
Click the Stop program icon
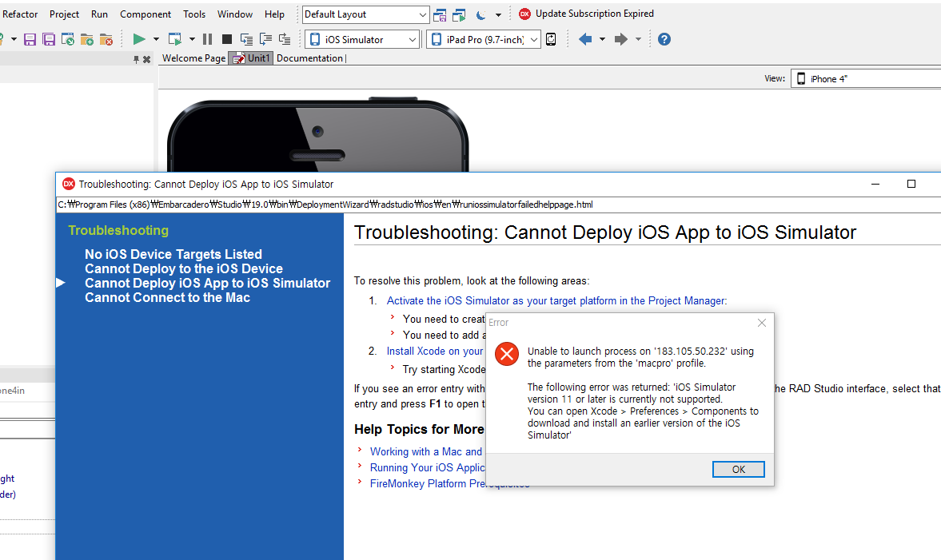click(x=227, y=39)
